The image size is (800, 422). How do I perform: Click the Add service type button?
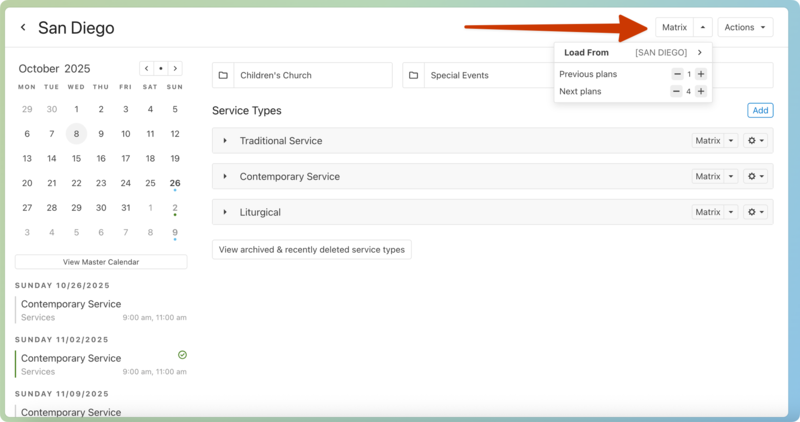(x=760, y=110)
